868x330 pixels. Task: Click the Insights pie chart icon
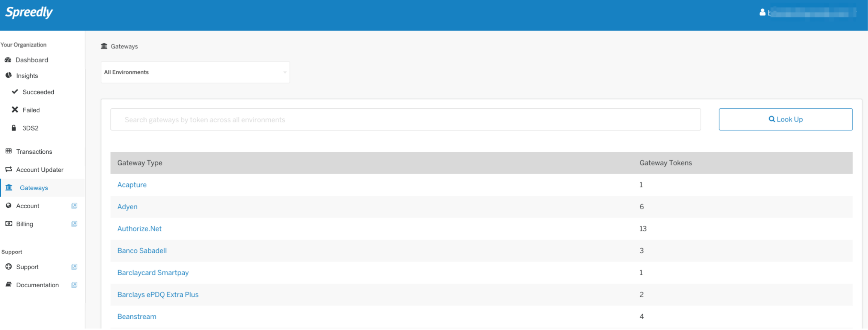tap(9, 75)
